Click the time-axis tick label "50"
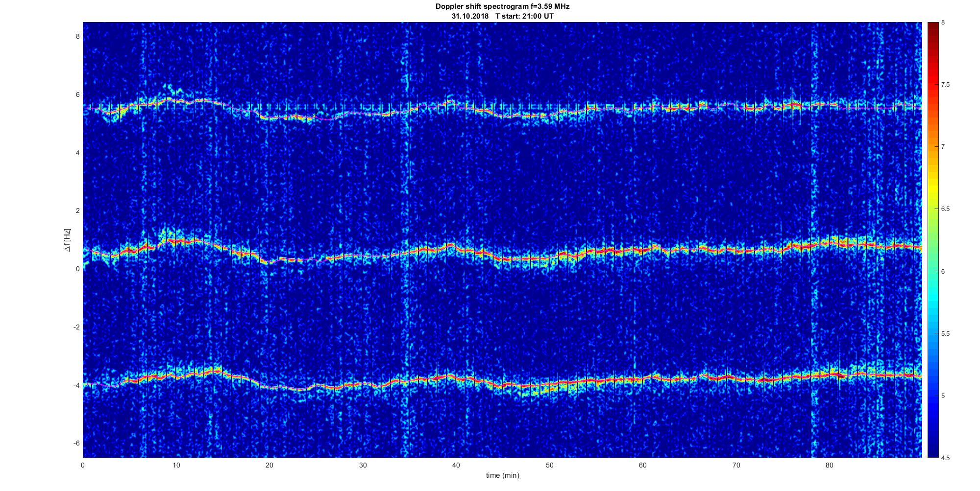 (x=549, y=465)
